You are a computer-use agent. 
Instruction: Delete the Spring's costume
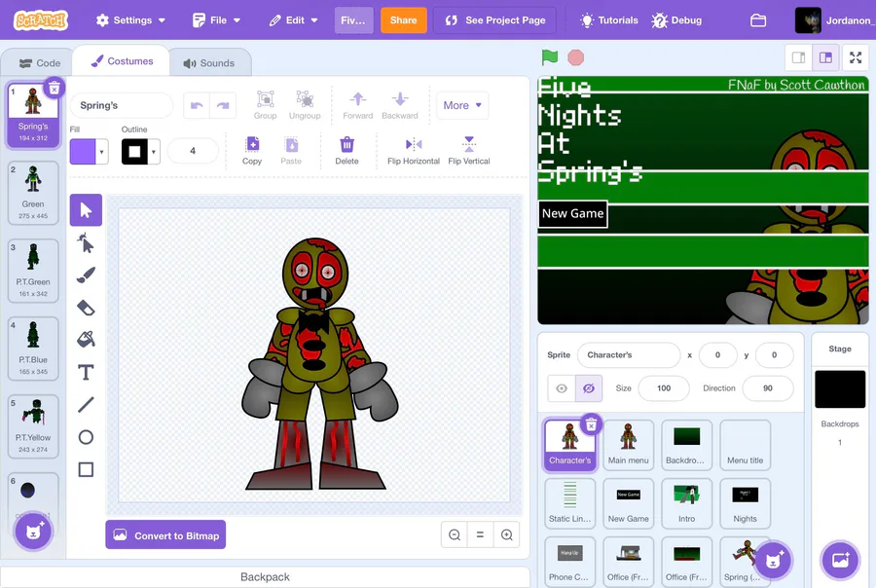[x=55, y=89]
